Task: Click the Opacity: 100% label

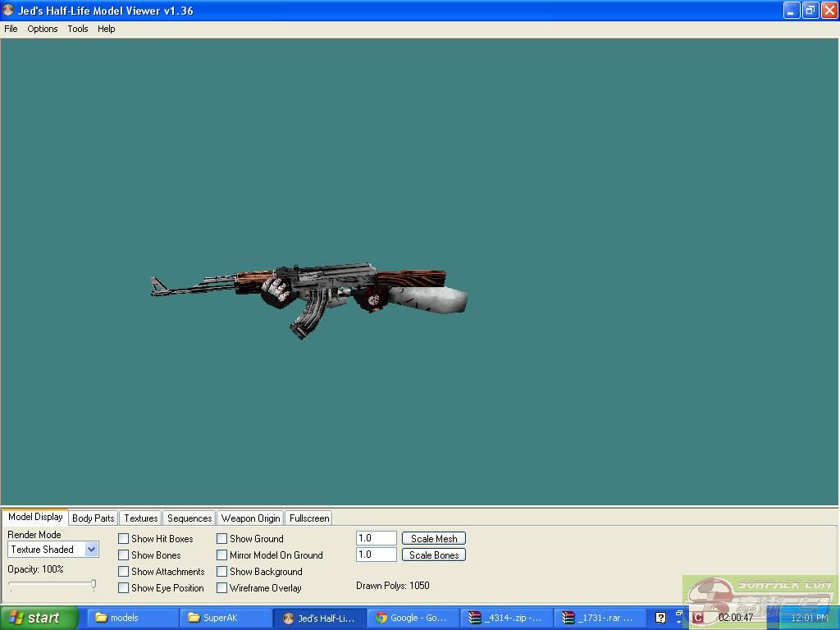Action: [35, 569]
